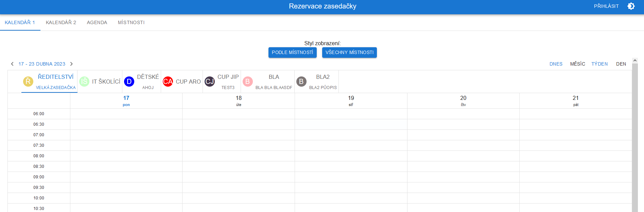Image resolution: width=644 pixels, height=212 pixels.
Task: Click the Všechny místnosti button
Action: click(349, 52)
